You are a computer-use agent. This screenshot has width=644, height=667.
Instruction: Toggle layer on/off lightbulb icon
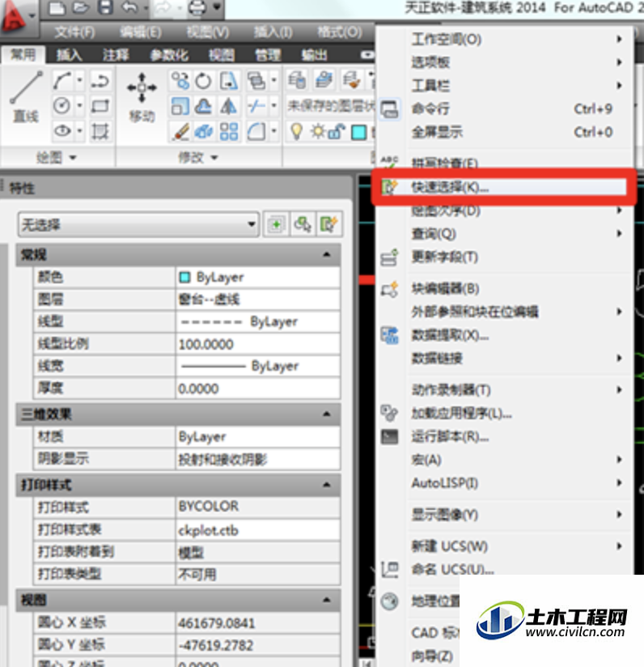296,131
